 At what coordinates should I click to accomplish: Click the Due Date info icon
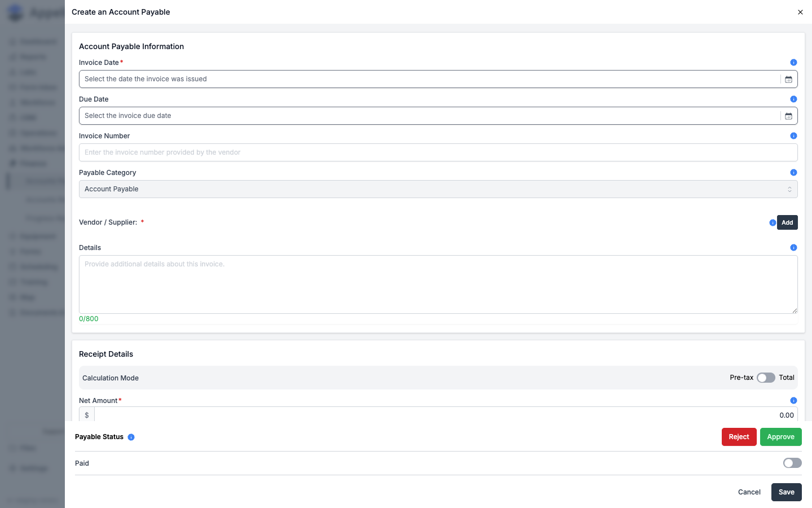(x=793, y=99)
